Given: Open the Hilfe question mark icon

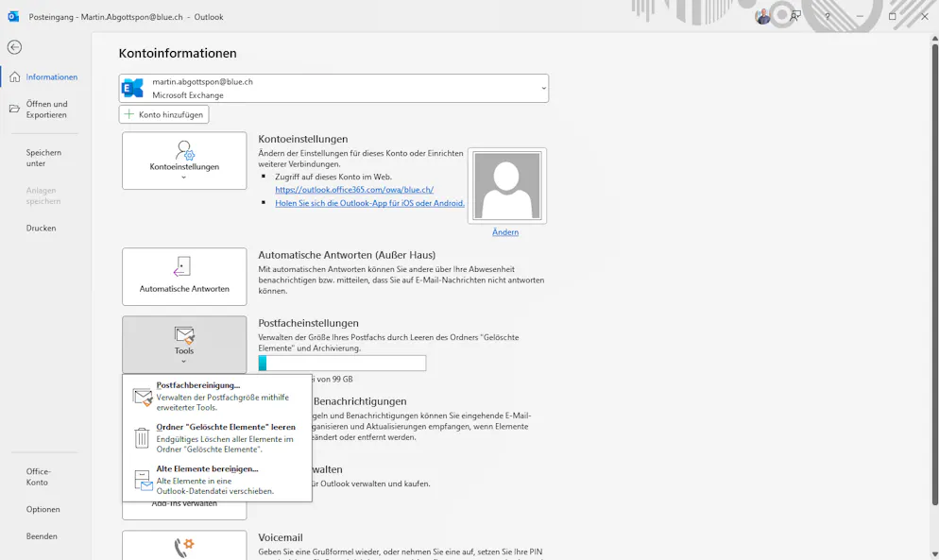Looking at the screenshot, I should (x=828, y=16).
